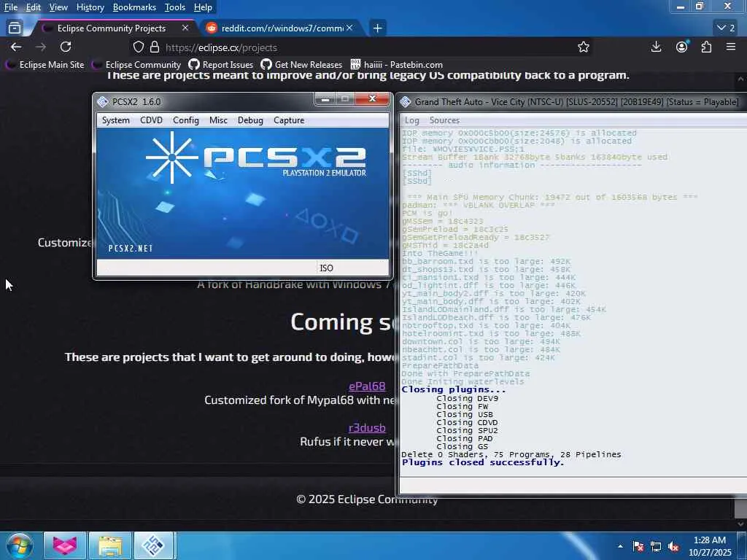Click the 'Closing plugins...' log line
This screenshot has width=747, height=560.
point(454,389)
